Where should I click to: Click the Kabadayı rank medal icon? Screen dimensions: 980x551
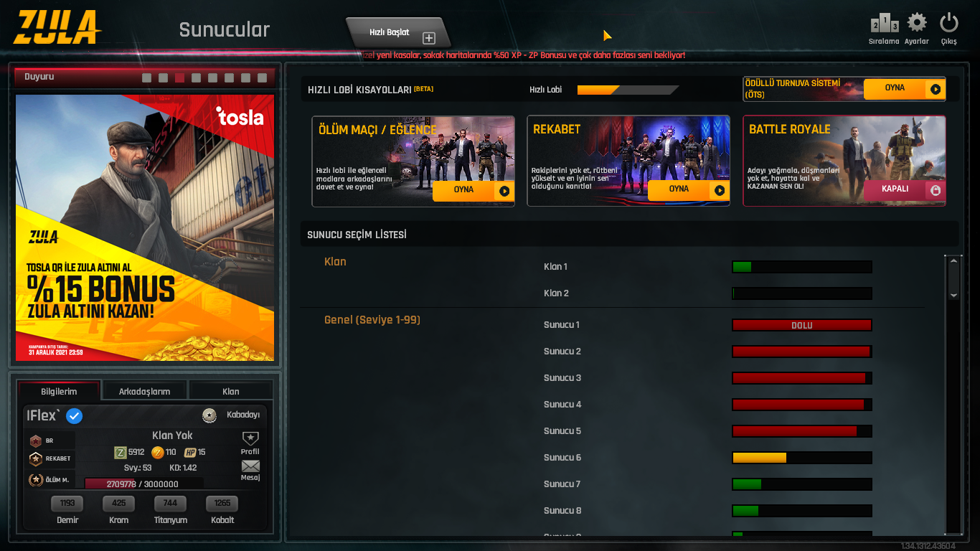(209, 415)
